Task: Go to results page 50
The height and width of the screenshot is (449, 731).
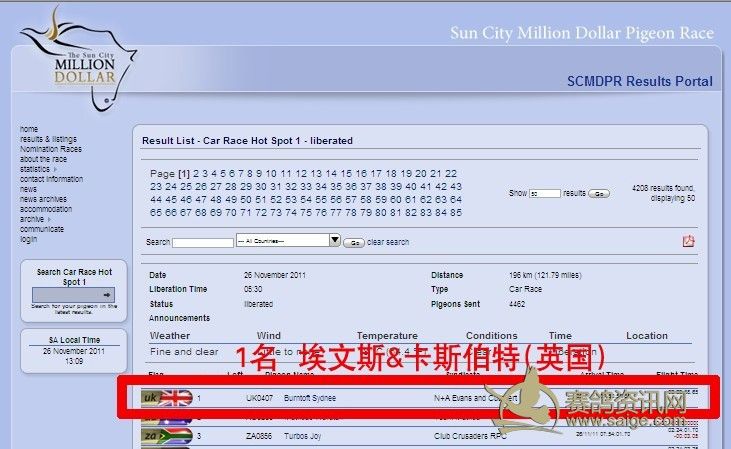Action: tap(246, 200)
